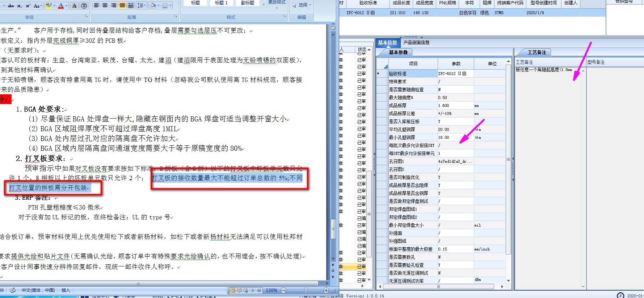Click 中文(简体，中国) language indicator
This screenshot has height=298, width=644.
click(x=38, y=290)
